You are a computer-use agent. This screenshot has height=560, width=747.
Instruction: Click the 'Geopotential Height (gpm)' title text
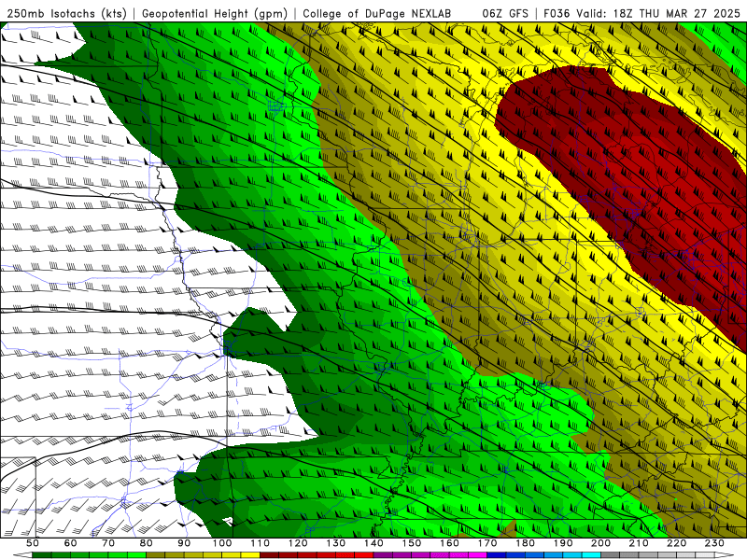click(x=215, y=13)
